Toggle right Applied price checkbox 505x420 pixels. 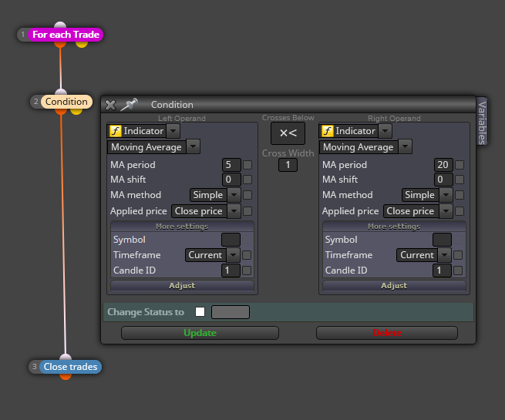pos(460,211)
